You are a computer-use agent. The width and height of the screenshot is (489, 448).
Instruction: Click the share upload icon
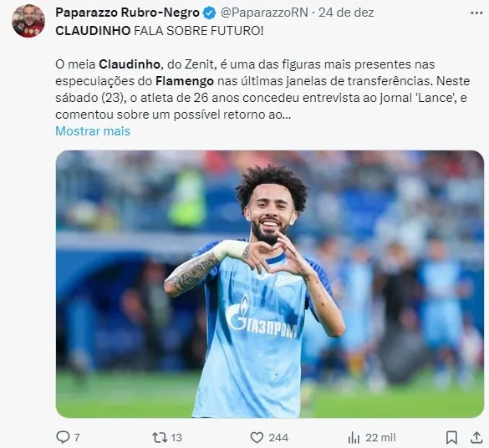(x=476, y=437)
